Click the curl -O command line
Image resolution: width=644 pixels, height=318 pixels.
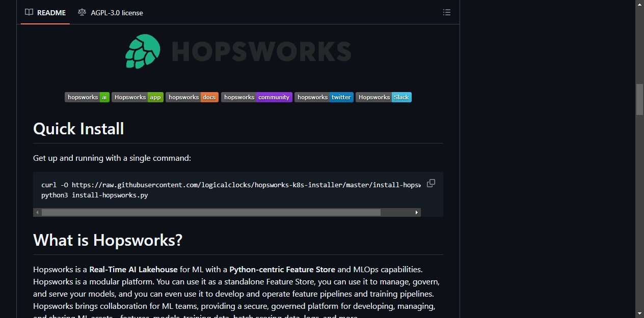tap(231, 185)
